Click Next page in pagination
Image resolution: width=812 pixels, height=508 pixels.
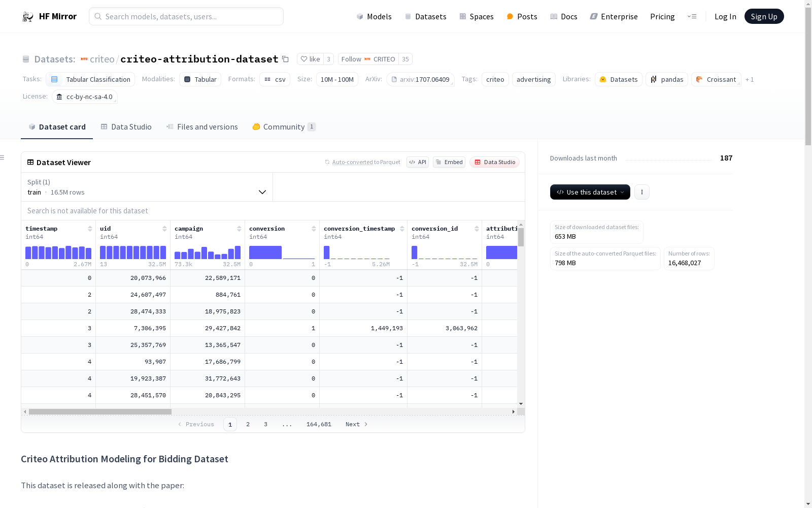tap(356, 424)
